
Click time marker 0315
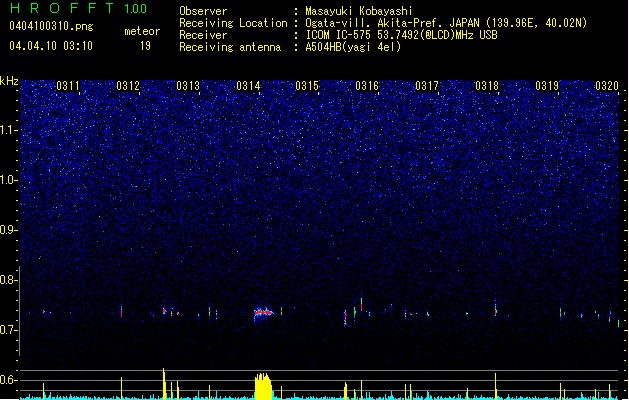pos(307,86)
